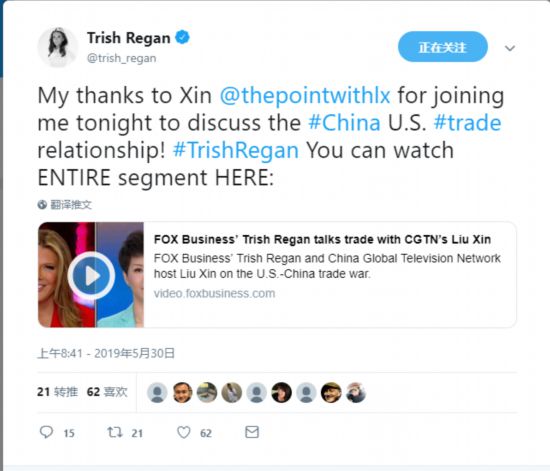This screenshot has width=550, height=471.
Task: Expand the tweet options chevron
Action: click(x=510, y=48)
